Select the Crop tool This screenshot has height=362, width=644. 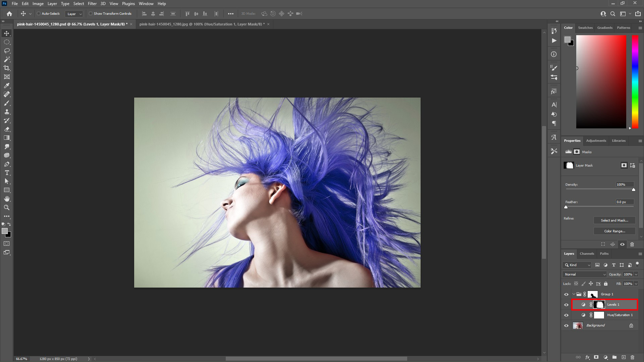tap(7, 68)
